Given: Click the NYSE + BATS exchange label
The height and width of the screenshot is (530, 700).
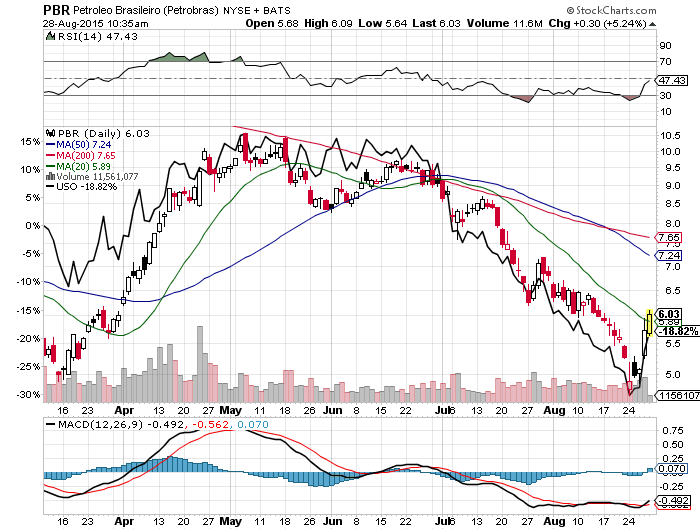Looking at the screenshot, I should (257, 10).
